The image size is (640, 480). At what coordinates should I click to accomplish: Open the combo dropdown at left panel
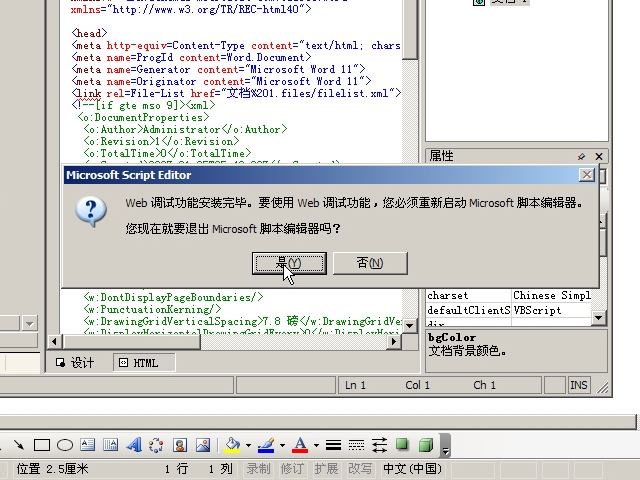pyautogui.click(x=29, y=324)
